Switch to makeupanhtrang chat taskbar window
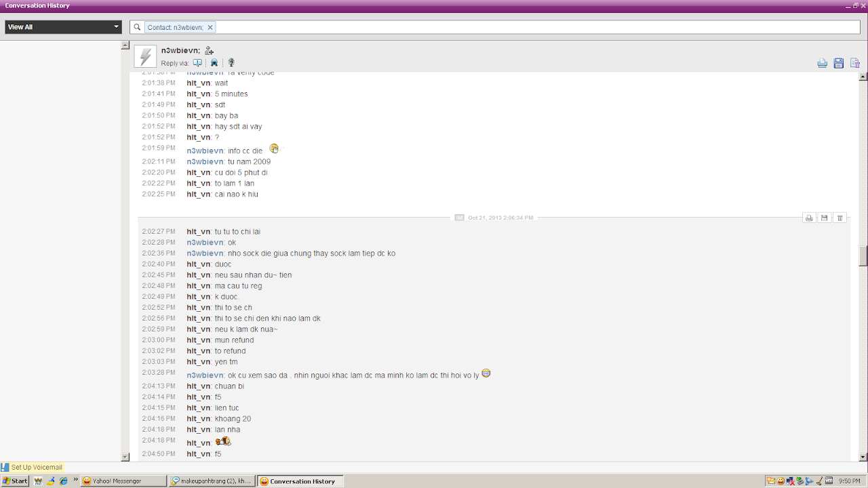Image resolution: width=868 pixels, height=488 pixels. (x=212, y=481)
